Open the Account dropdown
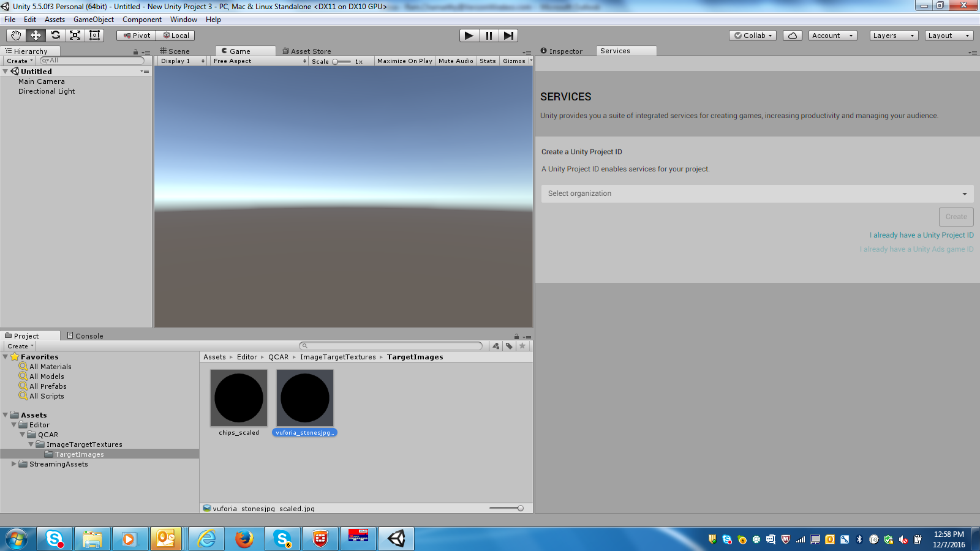Screen dimensions: 980x551 832,36
